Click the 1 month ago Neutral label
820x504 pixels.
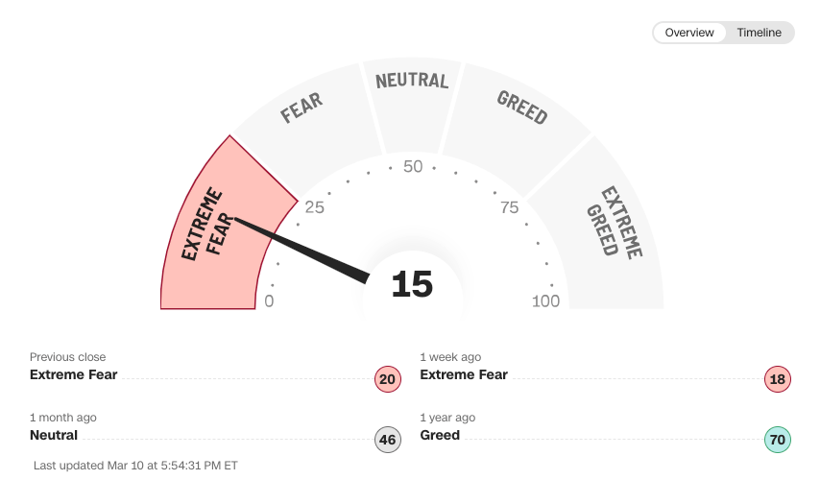click(54, 436)
